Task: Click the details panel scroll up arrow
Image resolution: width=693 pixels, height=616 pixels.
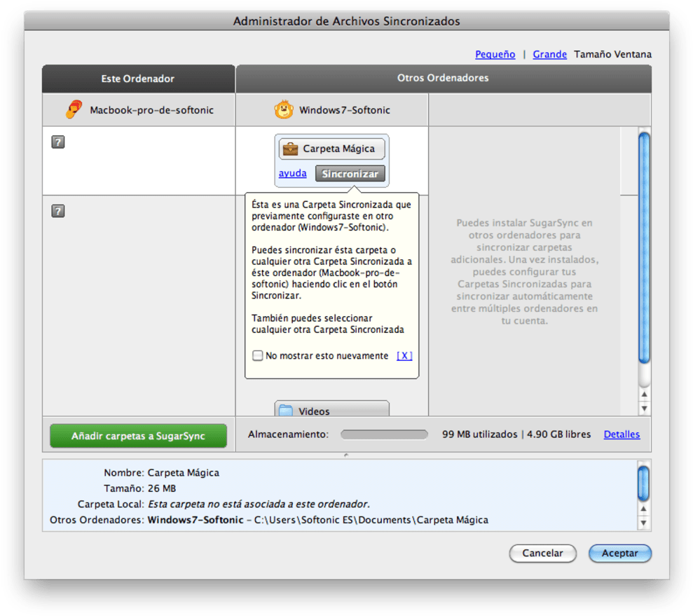Action: (x=643, y=509)
